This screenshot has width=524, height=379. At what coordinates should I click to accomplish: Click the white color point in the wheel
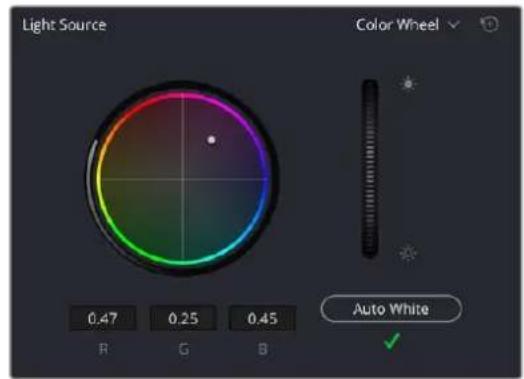coord(211,140)
